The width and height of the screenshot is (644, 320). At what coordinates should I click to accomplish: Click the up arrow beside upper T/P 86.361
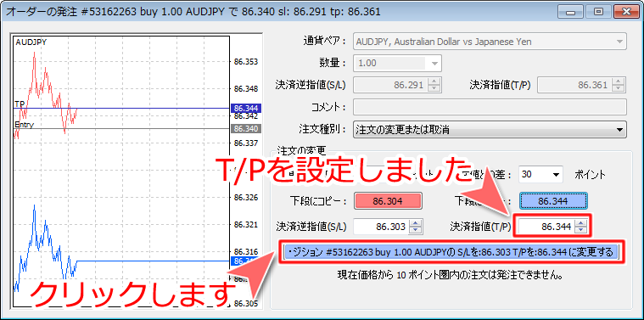coord(619,81)
